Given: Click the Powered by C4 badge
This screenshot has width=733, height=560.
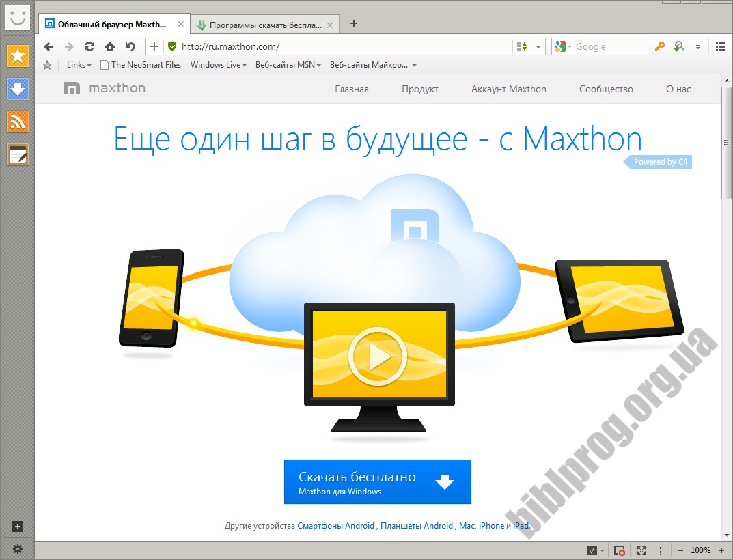Looking at the screenshot, I should (659, 162).
